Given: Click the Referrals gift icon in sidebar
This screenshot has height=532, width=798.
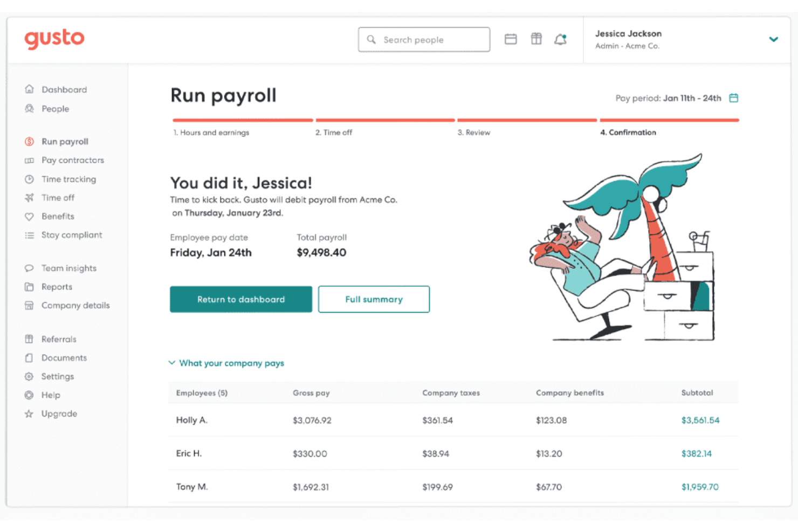Looking at the screenshot, I should tap(30, 338).
